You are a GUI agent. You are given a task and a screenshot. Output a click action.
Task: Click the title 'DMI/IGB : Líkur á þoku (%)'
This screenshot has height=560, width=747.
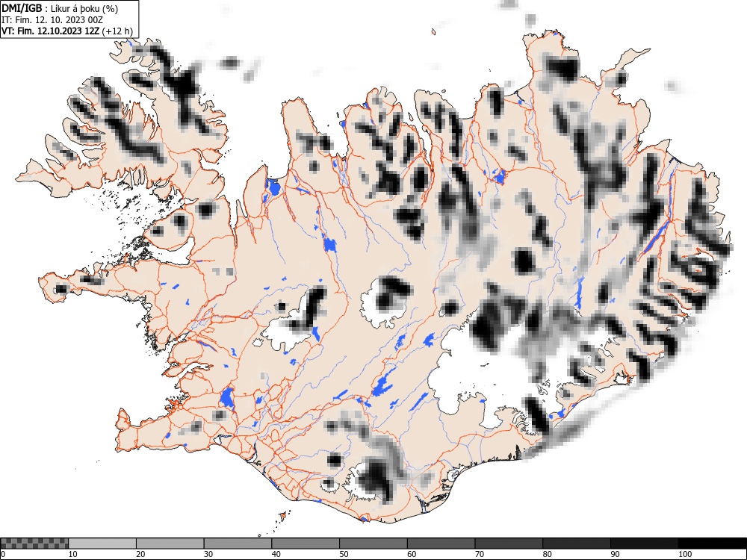tap(60, 8)
